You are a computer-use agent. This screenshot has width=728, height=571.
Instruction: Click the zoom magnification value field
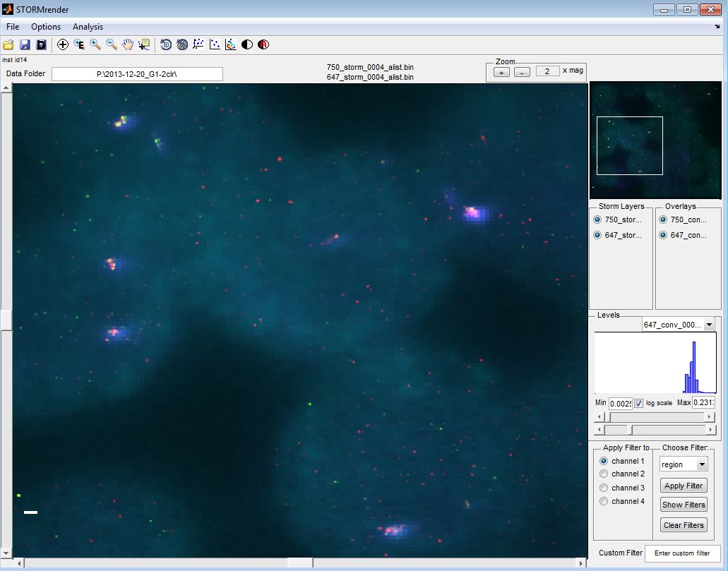547,71
